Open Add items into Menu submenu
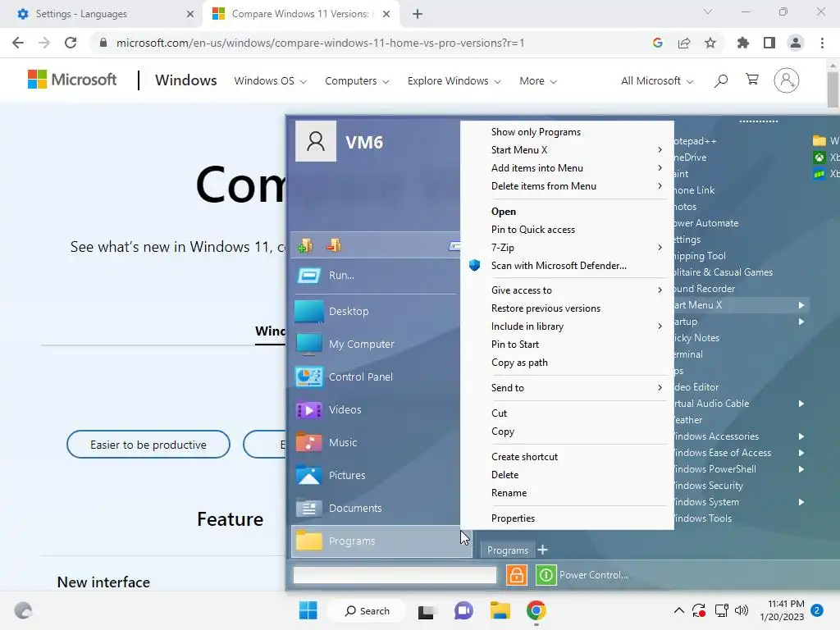840x630 pixels. [567, 168]
